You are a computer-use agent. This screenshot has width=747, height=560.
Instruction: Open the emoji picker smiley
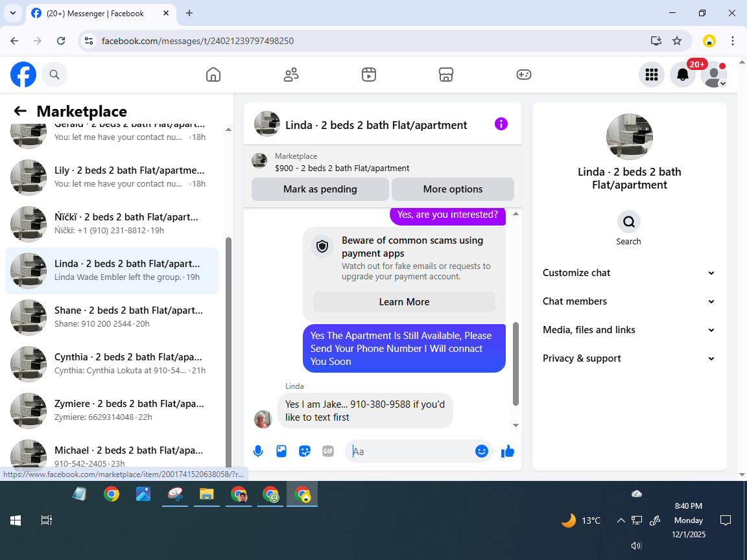482,451
